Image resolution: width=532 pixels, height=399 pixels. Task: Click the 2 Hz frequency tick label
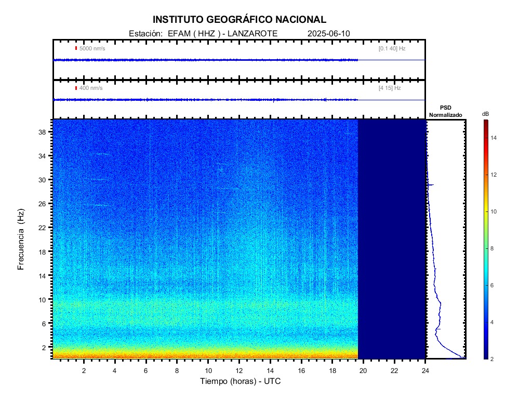(x=44, y=348)
